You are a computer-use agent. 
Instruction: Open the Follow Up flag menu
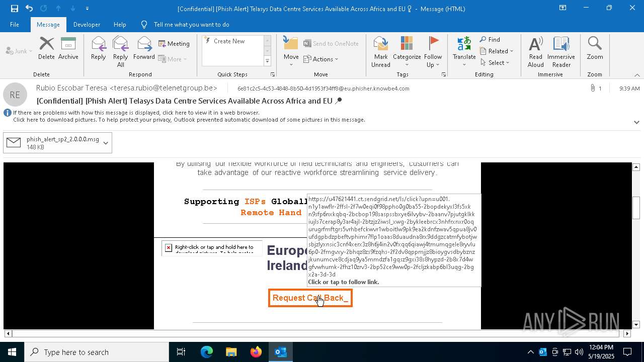tap(433, 52)
